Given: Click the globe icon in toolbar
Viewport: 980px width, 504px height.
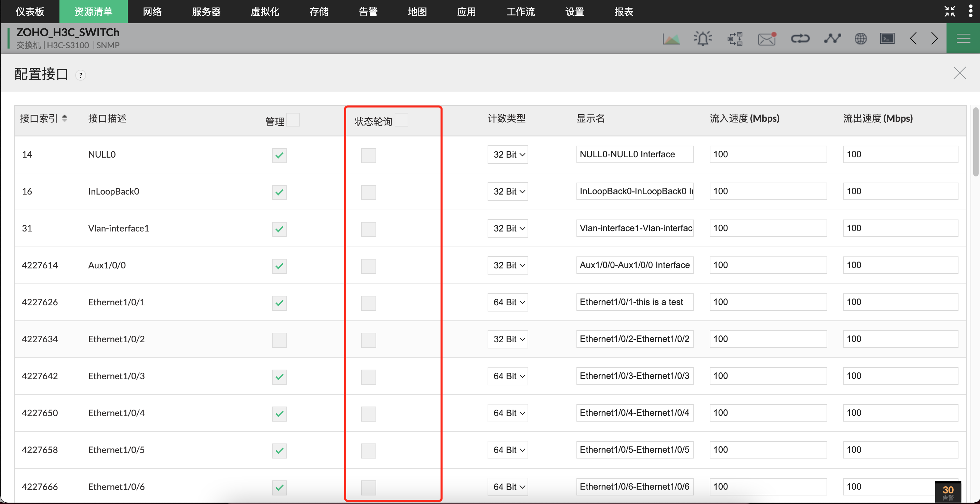Looking at the screenshot, I should 860,39.
